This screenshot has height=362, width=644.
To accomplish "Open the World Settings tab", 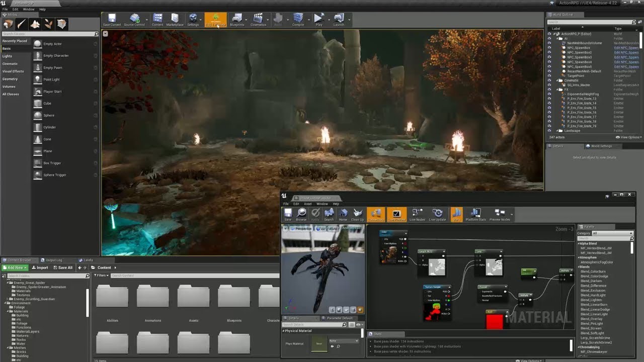I will [601, 146].
